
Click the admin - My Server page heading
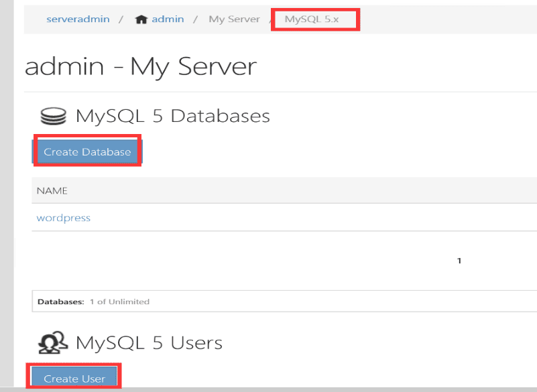click(139, 66)
